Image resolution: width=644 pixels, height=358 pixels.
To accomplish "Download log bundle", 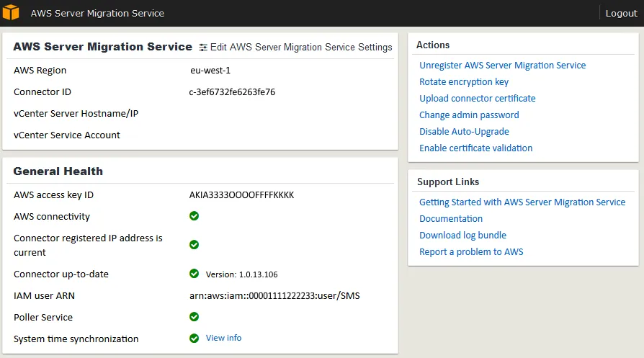I will [462, 235].
